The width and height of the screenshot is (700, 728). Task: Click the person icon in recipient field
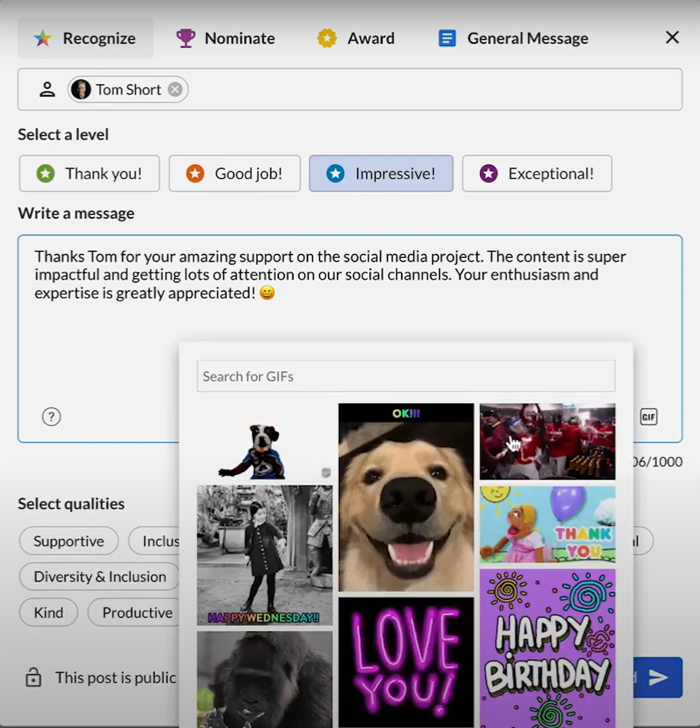coord(48,90)
